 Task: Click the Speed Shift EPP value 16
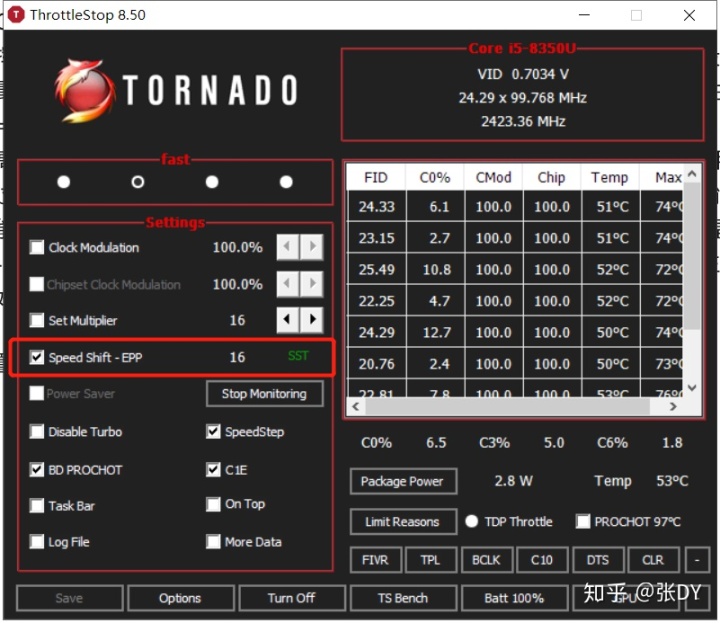pyautogui.click(x=237, y=357)
